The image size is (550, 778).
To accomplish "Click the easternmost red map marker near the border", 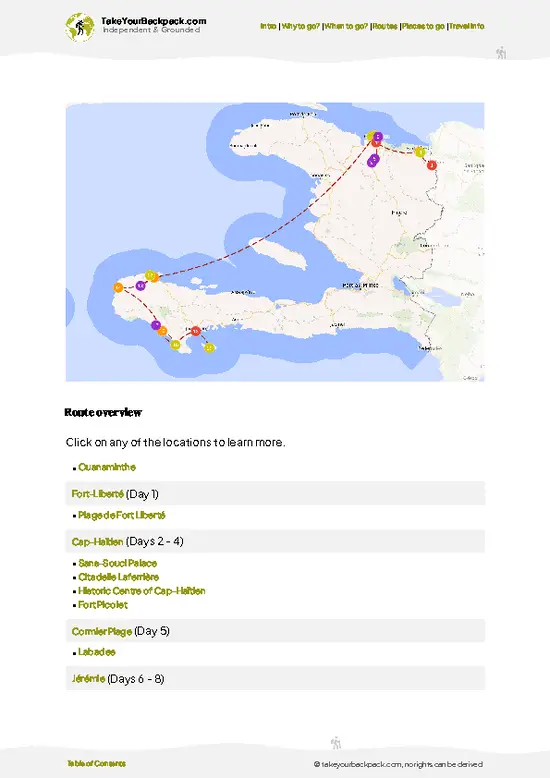I will pyautogui.click(x=432, y=165).
